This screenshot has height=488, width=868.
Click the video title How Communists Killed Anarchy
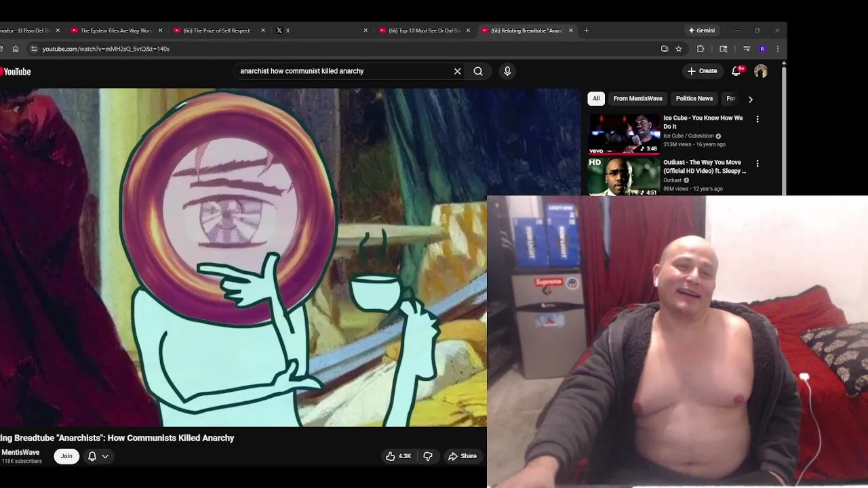coord(117,439)
